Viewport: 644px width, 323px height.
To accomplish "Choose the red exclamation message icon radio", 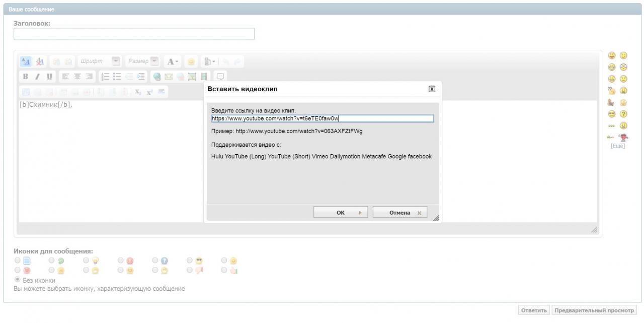I will click(x=121, y=261).
